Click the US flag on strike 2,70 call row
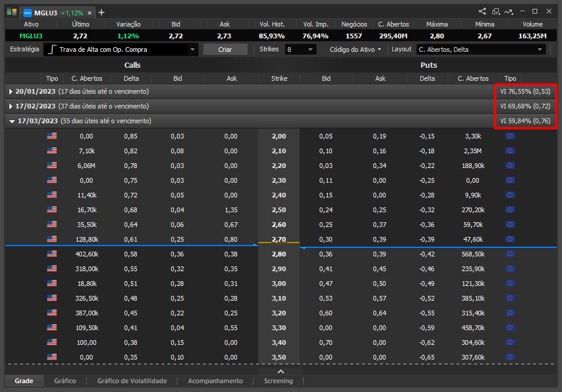This screenshot has height=392, width=562. point(52,239)
